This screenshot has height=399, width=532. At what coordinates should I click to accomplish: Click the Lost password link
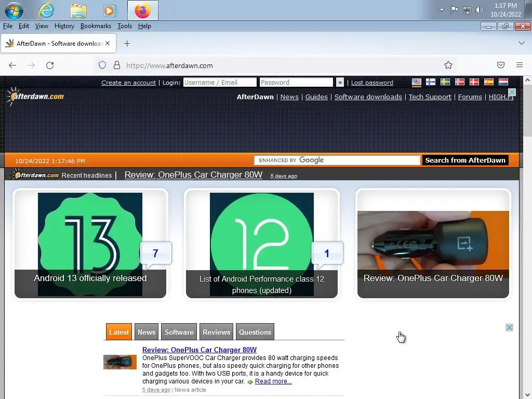tap(372, 83)
